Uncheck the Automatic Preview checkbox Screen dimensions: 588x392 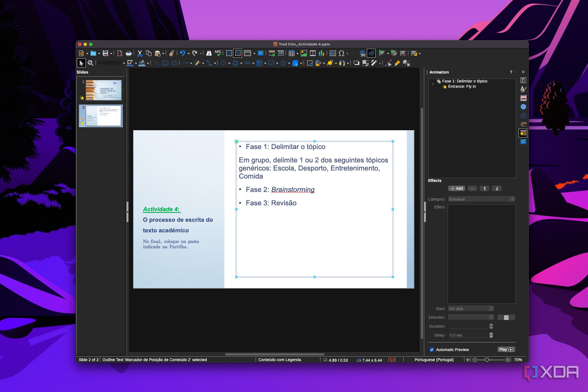pyautogui.click(x=432, y=350)
